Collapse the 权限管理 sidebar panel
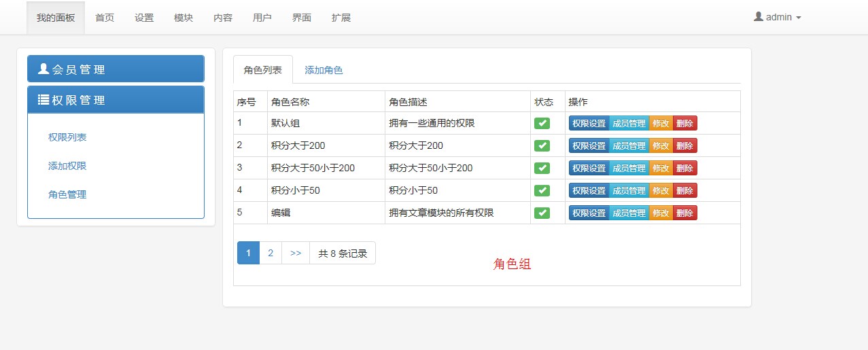This screenshot has width=868, height=350. (x=116, y=100)
